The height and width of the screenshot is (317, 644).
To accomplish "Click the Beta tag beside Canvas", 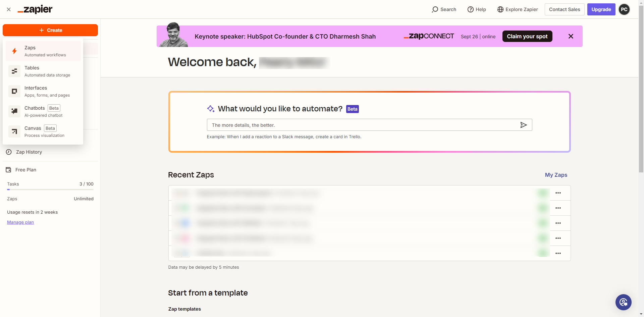I will 50,128.
